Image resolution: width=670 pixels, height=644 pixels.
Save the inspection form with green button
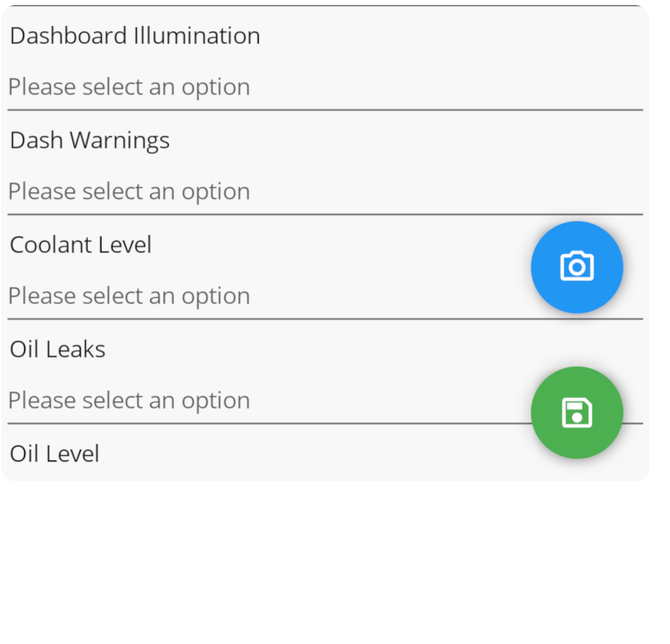576,413
